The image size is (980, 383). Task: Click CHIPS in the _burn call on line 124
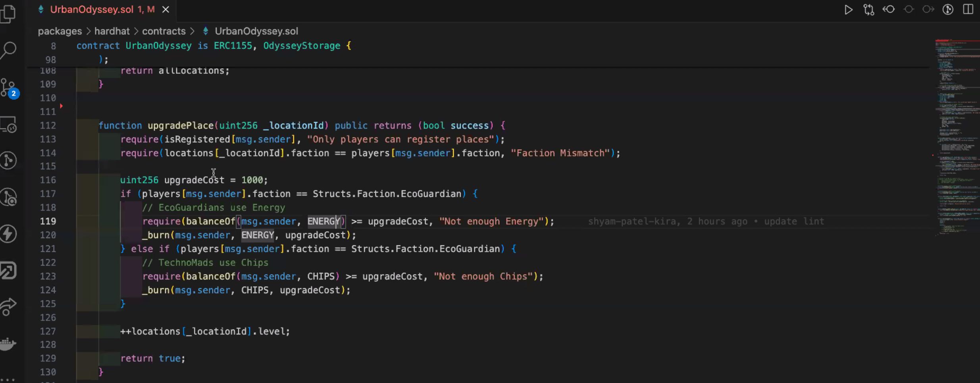click(x=255, y=290)
